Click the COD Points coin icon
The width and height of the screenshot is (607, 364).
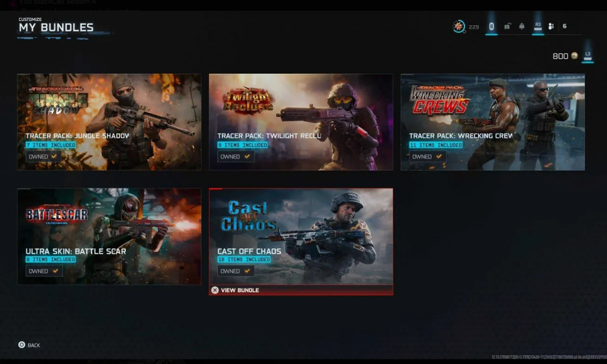[575, 56]
